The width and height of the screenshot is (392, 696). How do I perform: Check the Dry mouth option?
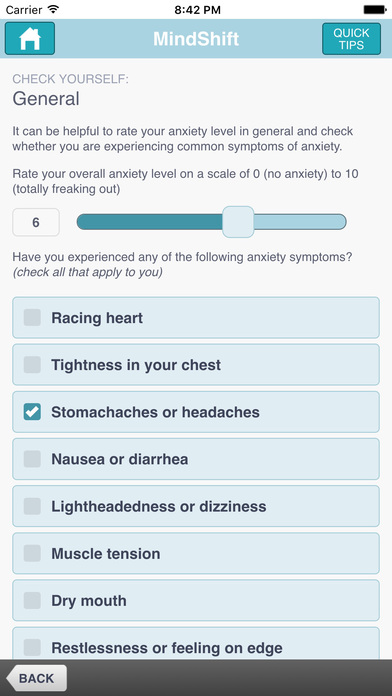(x=32, y=601)
